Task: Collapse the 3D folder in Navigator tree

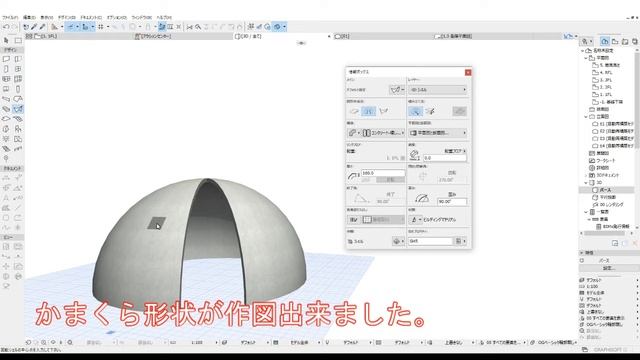Action: click(586, 182)
